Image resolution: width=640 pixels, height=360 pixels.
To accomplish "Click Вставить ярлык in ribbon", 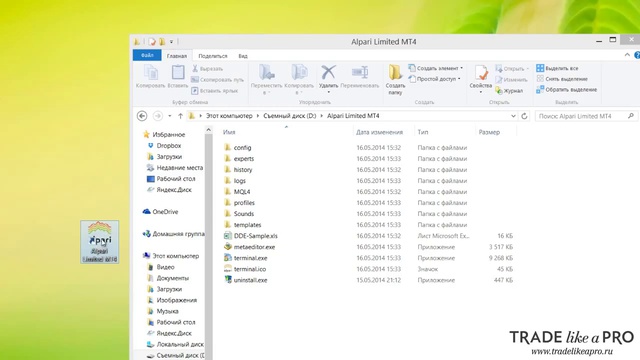I will (x=215, y=91).
